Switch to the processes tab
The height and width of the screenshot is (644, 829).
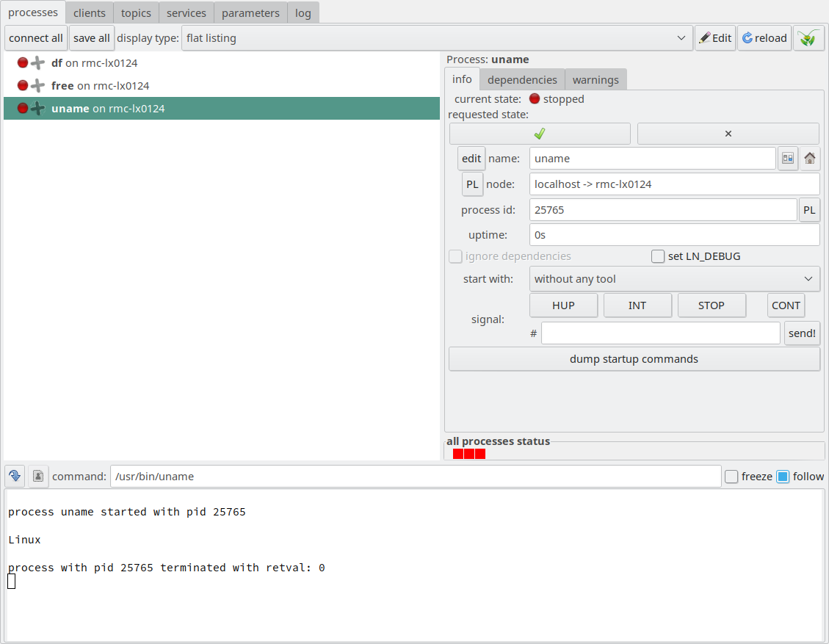coord(33,12)
